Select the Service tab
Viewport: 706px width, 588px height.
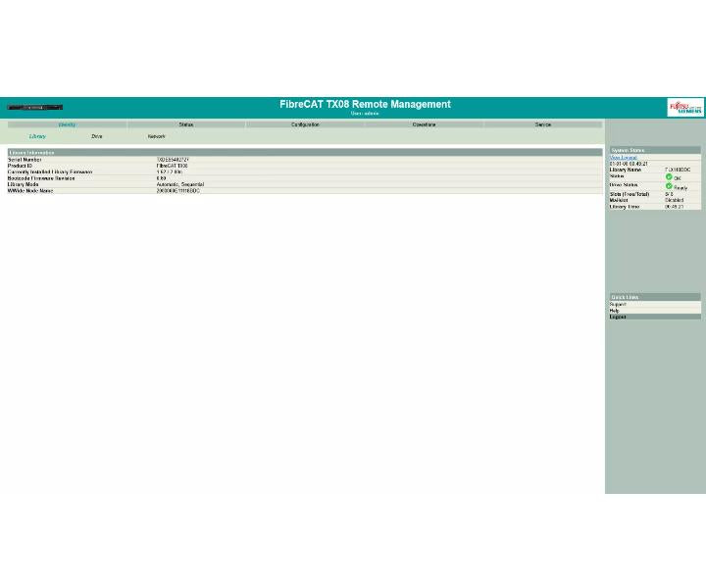[x=543, y=124]
